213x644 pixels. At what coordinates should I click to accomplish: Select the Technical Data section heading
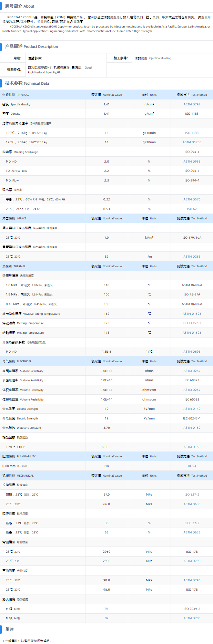27,83
